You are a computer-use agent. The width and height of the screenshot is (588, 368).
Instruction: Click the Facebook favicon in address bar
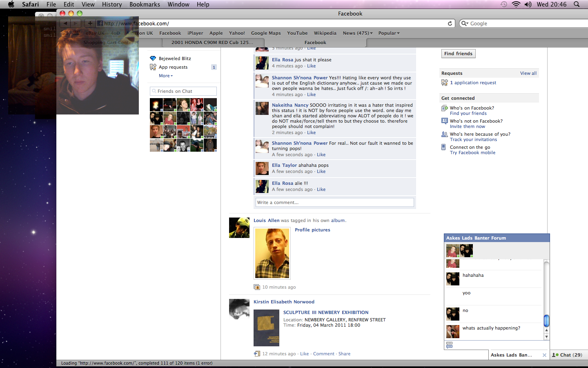(x=100, y=23)
